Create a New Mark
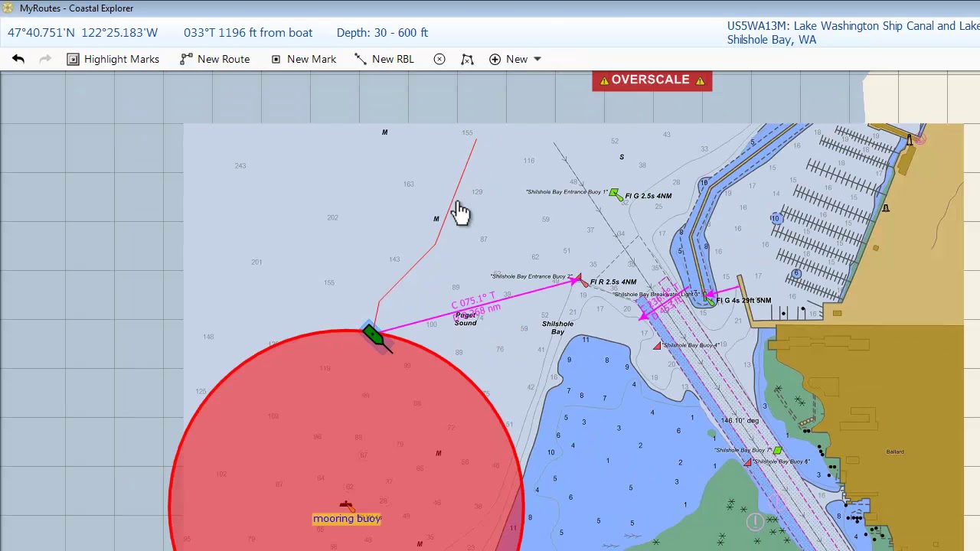This screenshot has width=980, height=551. click(303, 59)
